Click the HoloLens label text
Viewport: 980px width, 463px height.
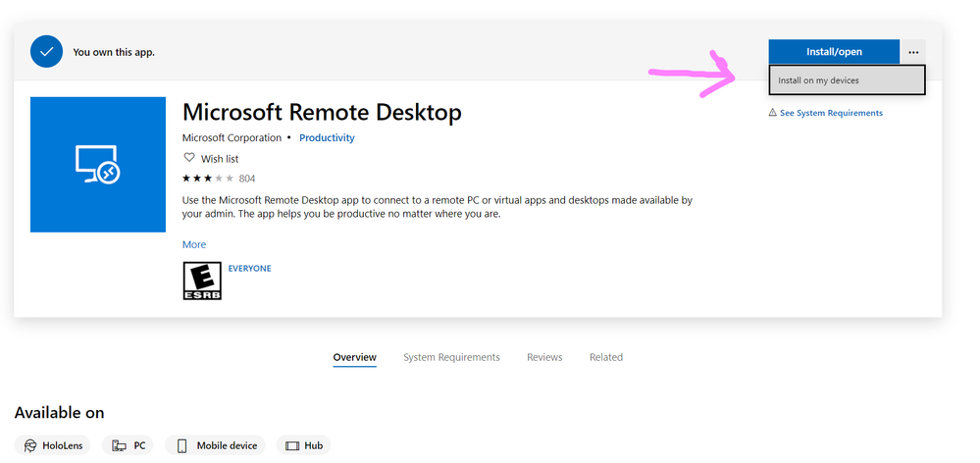click(62, 445)
